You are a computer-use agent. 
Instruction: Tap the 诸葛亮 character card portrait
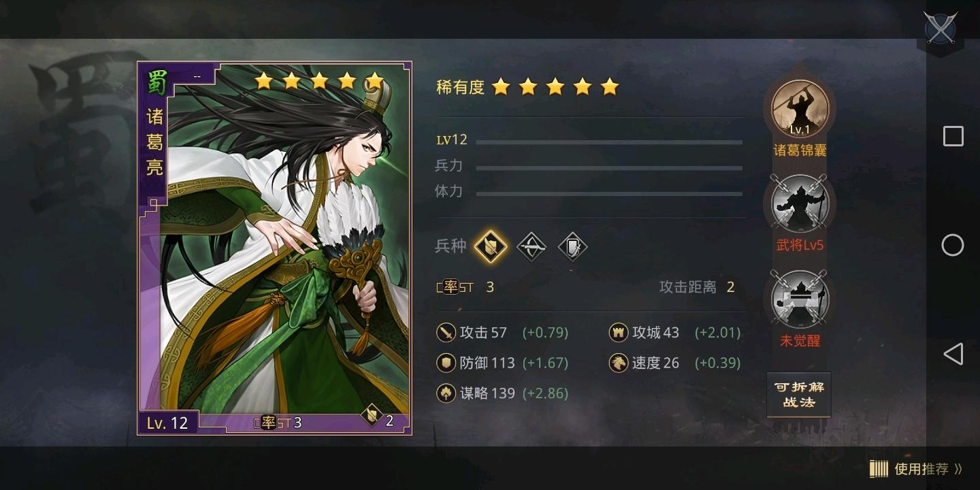(x=275, y=248)
